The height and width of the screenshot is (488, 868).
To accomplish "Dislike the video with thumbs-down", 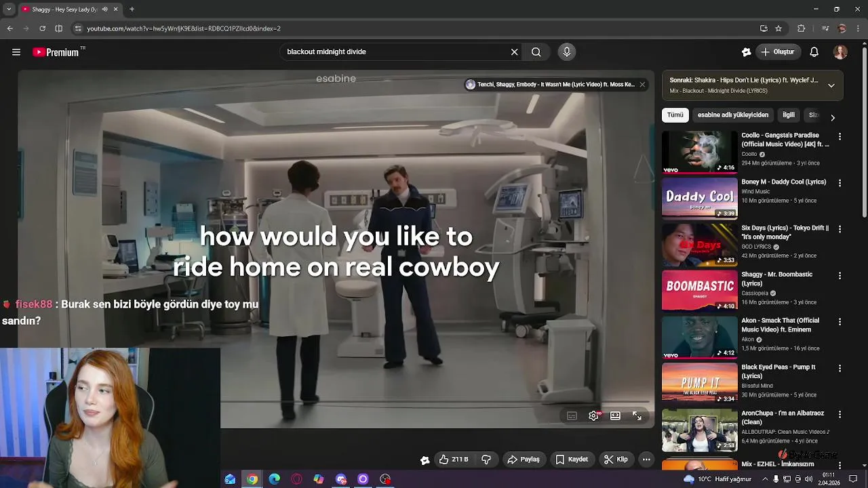I will [x=486, y=460].
